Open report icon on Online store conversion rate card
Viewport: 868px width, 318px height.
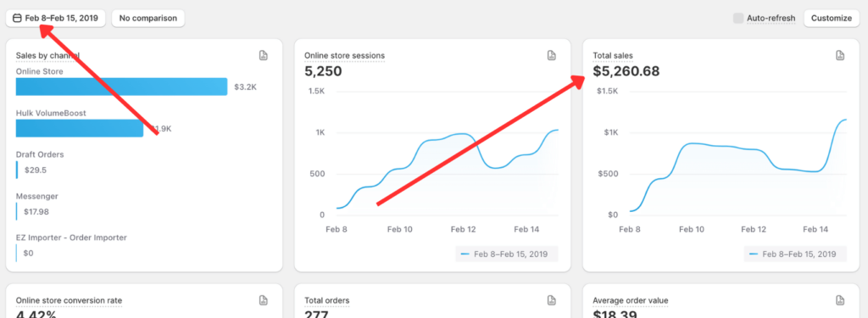(264, 300)
